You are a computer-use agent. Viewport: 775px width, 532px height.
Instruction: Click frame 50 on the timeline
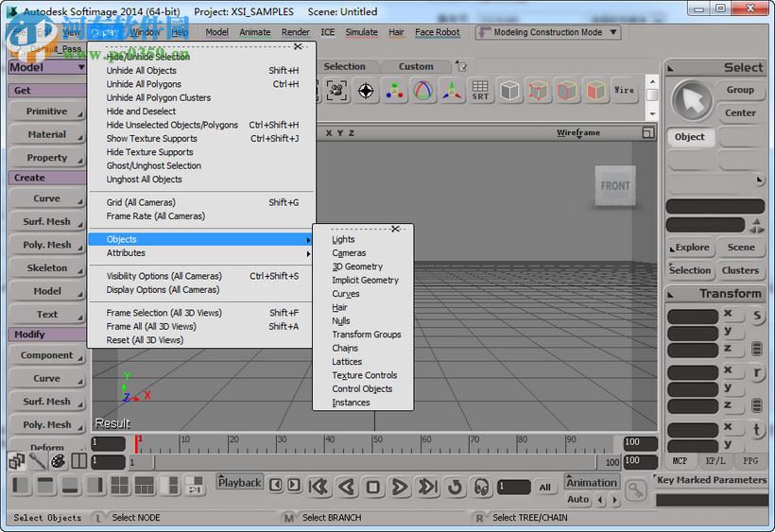[x=374, y=443]
